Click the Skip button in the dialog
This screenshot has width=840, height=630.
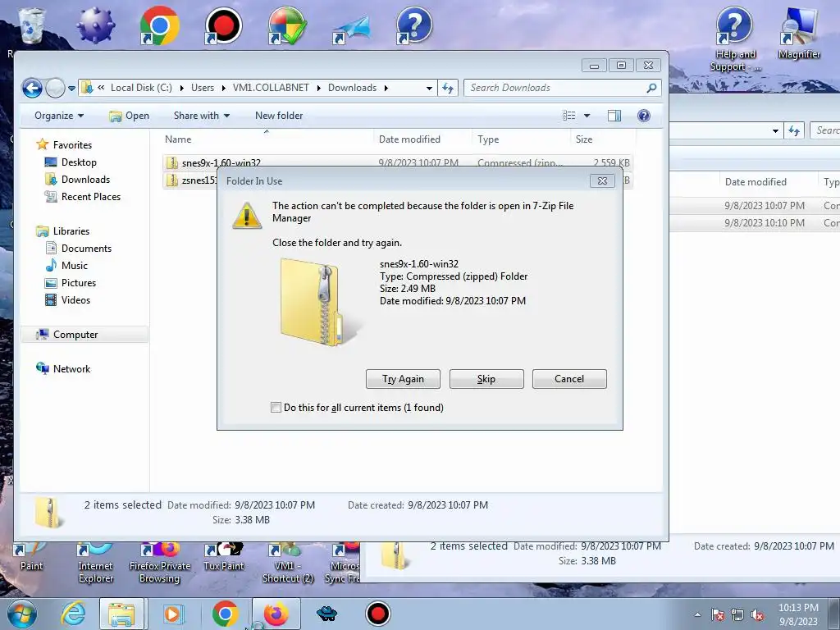(x=486, y=379)
